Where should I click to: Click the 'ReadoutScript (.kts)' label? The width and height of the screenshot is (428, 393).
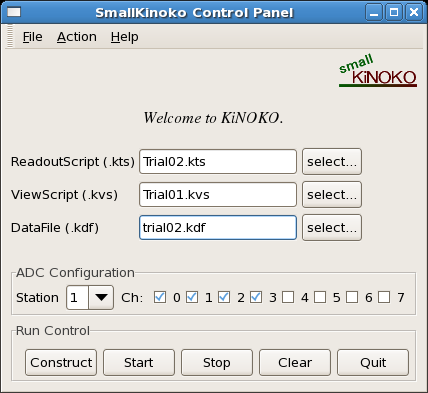pos(73,162)
